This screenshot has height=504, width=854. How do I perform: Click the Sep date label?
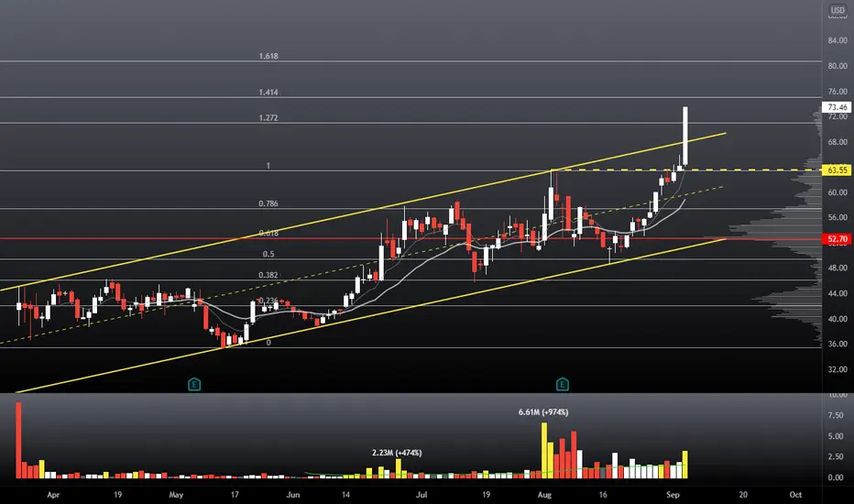(x=673, y=495)
